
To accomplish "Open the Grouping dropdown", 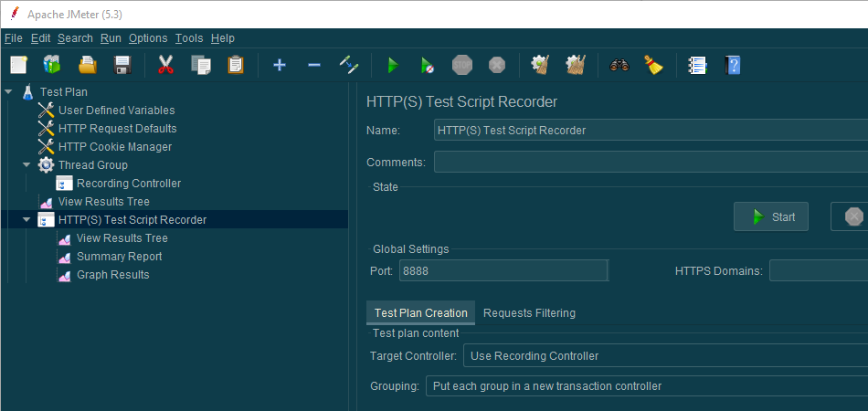I will [x=647, y=386].
